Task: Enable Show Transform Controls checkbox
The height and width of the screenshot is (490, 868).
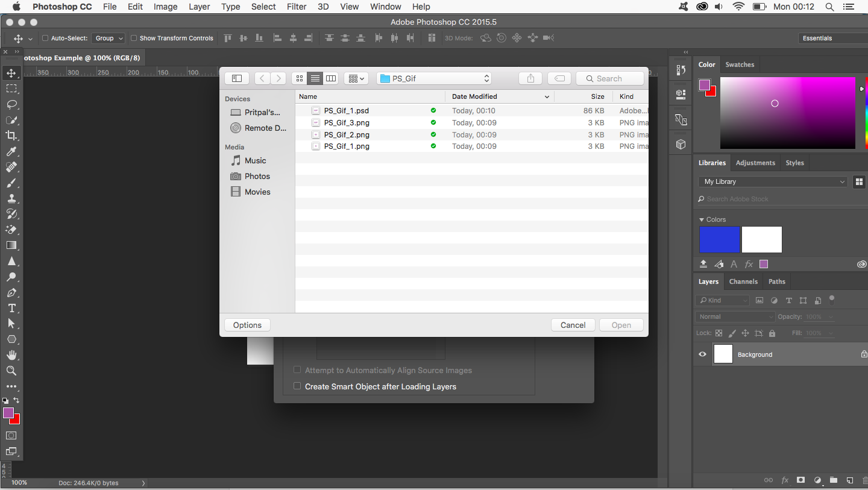Action: [134, 38]
